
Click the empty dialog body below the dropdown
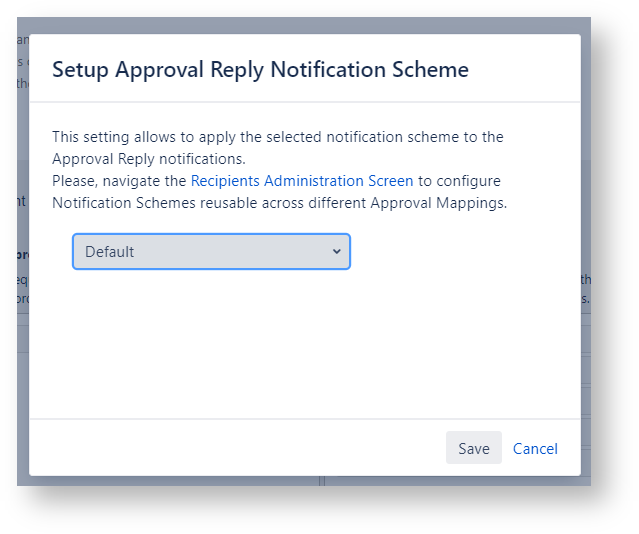pyautogui.click(x=300, y=340)
